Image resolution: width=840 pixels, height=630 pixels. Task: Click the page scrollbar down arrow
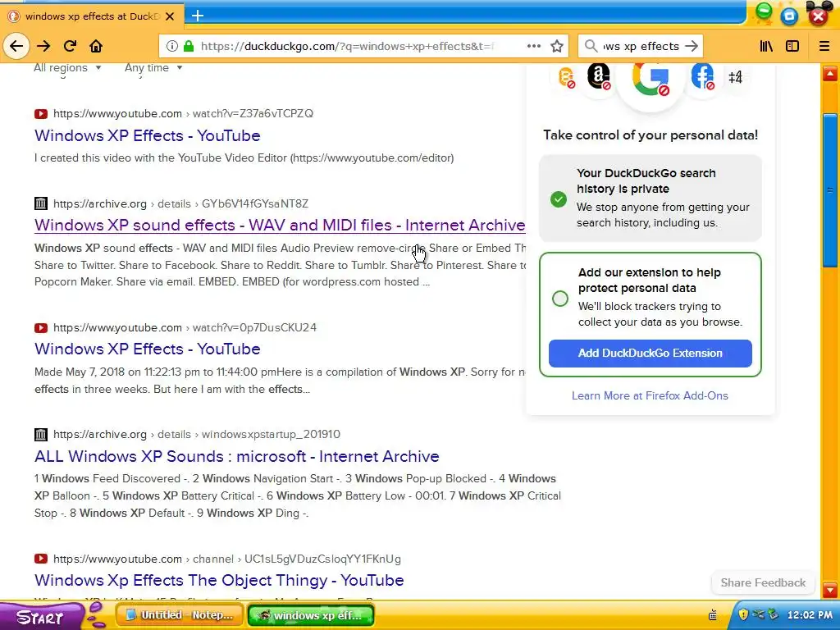click(830, 590)
